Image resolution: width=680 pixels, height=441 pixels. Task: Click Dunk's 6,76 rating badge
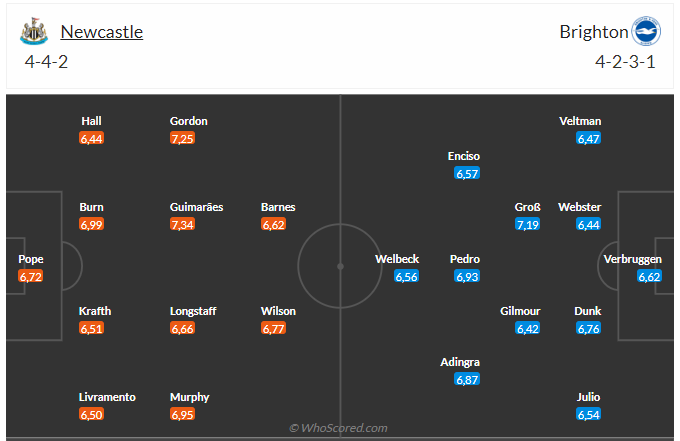point(588,328)
